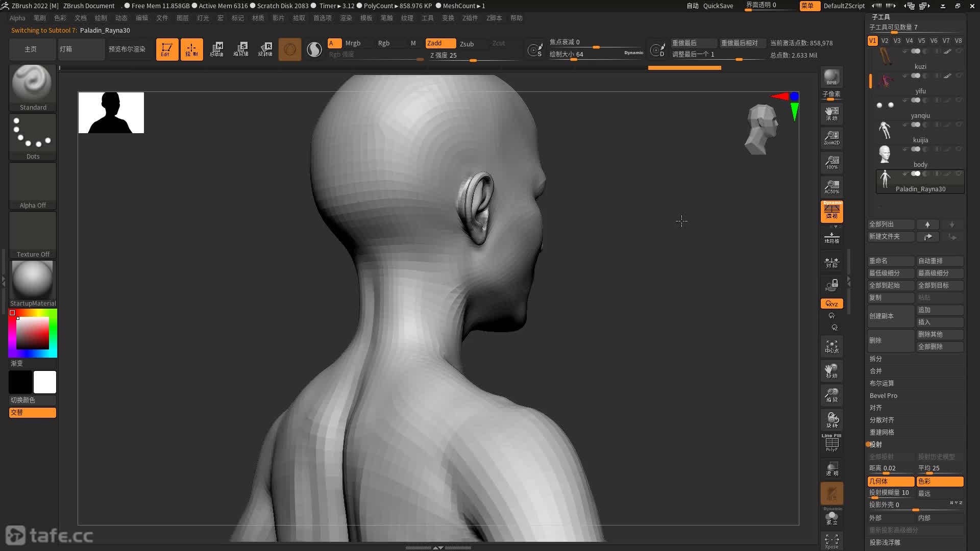Viewport: 980px width, 551px height.
Task: Activate the Edit mode button
Action: click(167, 49)
